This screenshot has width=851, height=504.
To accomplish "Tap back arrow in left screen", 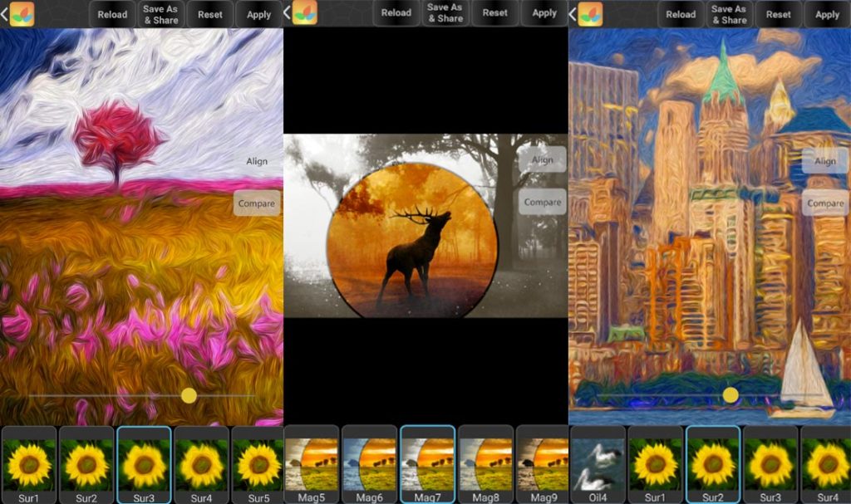I will coord(4,14).
